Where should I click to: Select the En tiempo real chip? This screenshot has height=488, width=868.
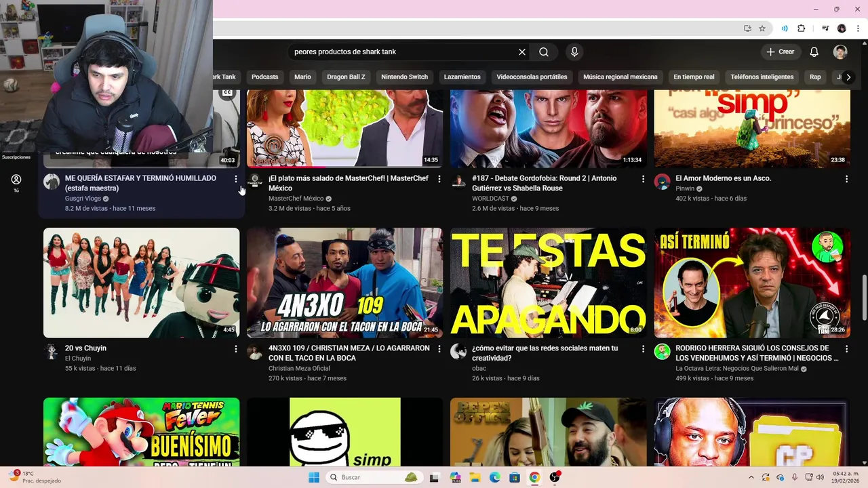694,77
